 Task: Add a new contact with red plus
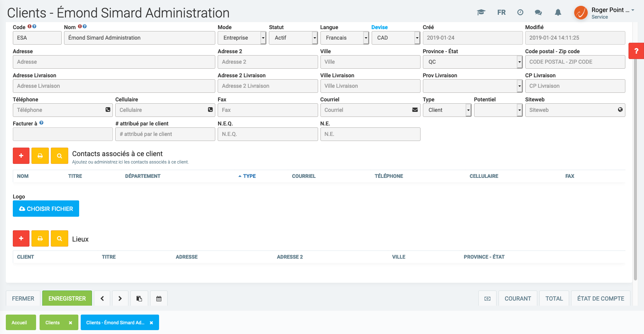(x=21, y=156)
